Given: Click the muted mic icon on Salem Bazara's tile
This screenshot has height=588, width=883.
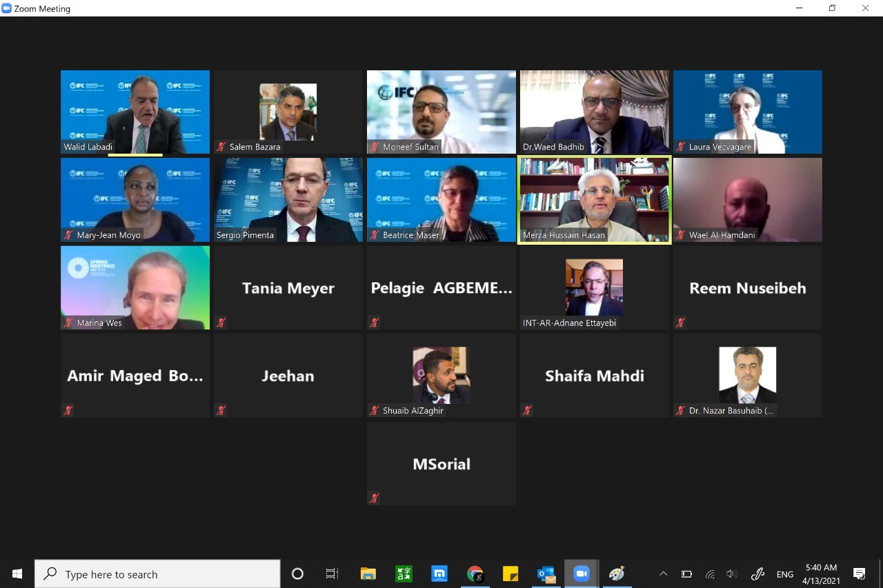Looking at the screenshot, I should click(x=221, y=147).
